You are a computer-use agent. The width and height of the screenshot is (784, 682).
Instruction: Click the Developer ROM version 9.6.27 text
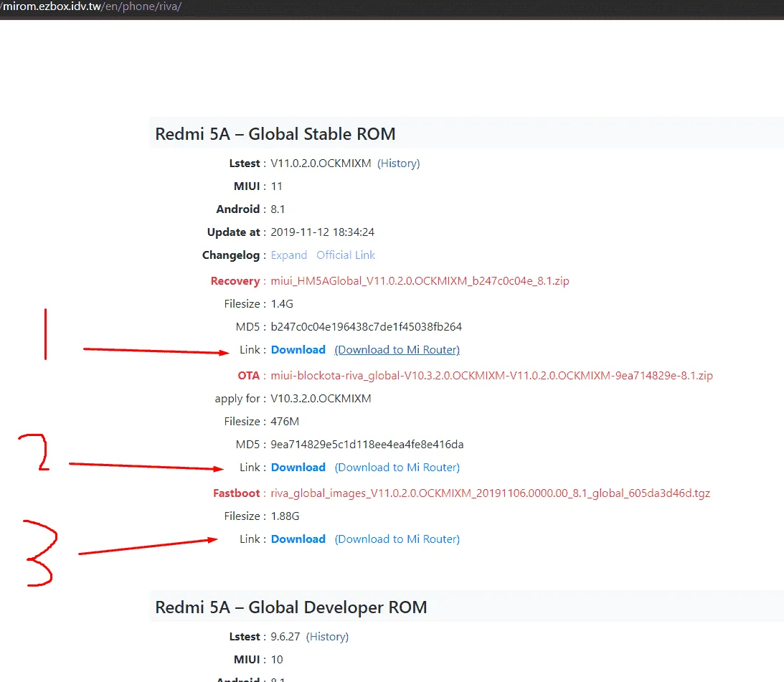285,637
